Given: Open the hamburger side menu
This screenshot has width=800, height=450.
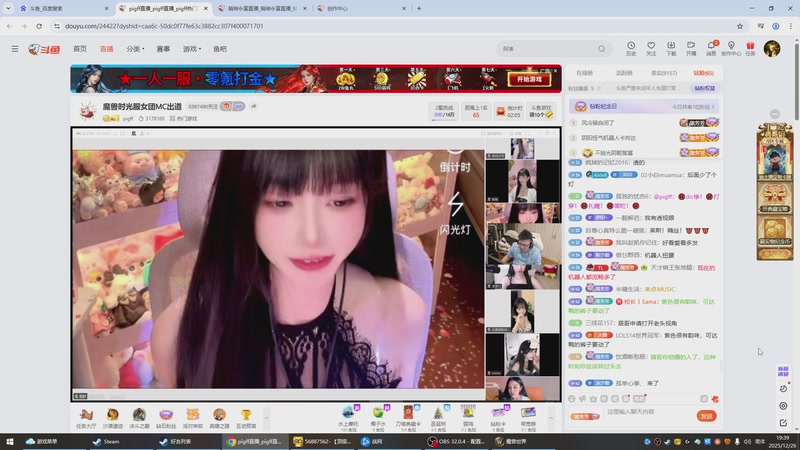Looking at the screenshot, I should 15,49.
